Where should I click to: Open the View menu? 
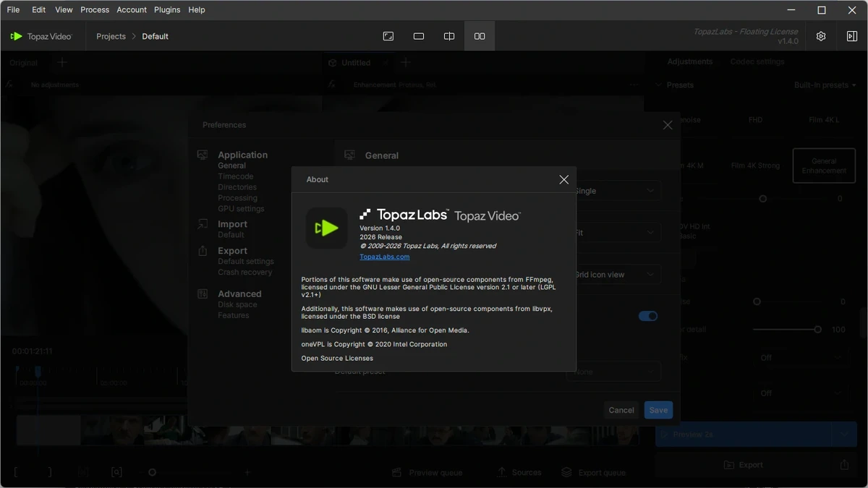64,10
